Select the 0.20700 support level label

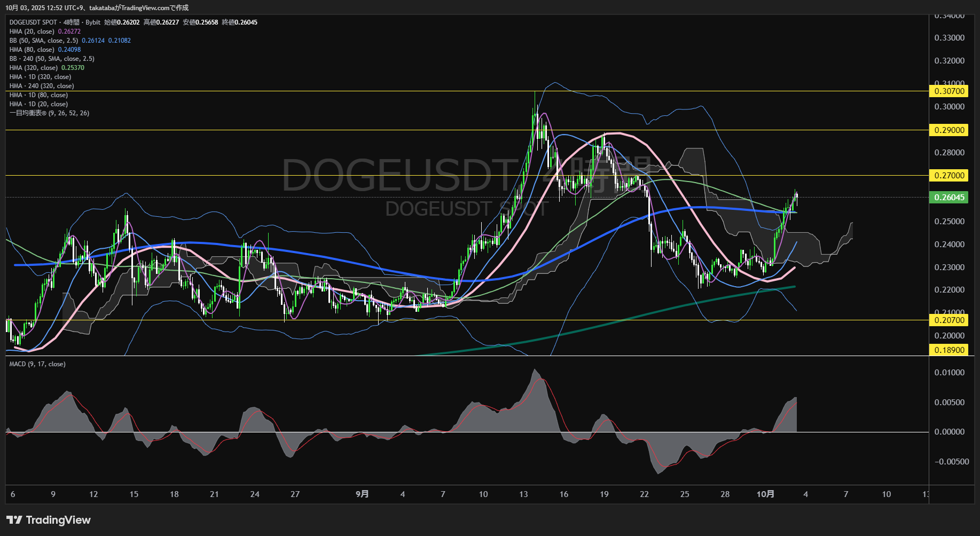949,320
